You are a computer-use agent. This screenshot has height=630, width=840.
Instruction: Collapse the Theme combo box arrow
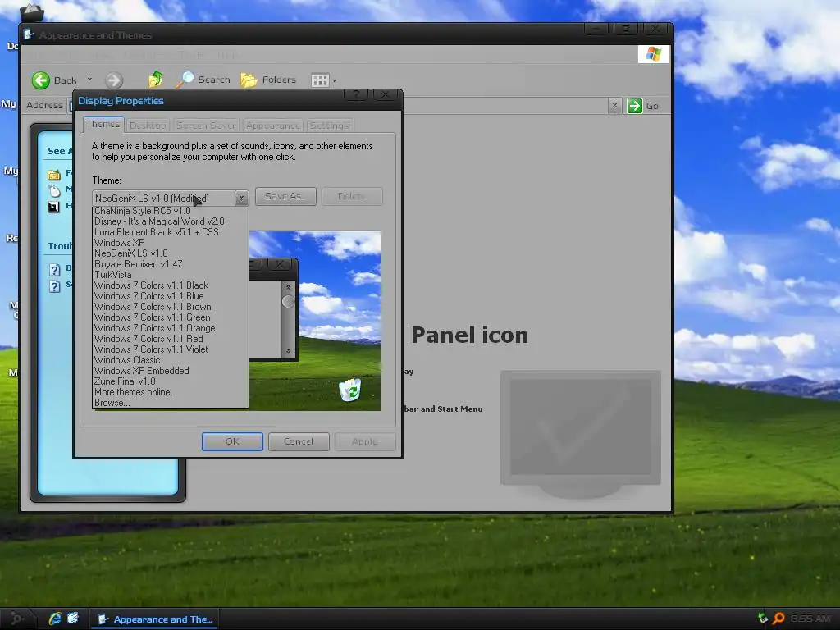(241, 199)
